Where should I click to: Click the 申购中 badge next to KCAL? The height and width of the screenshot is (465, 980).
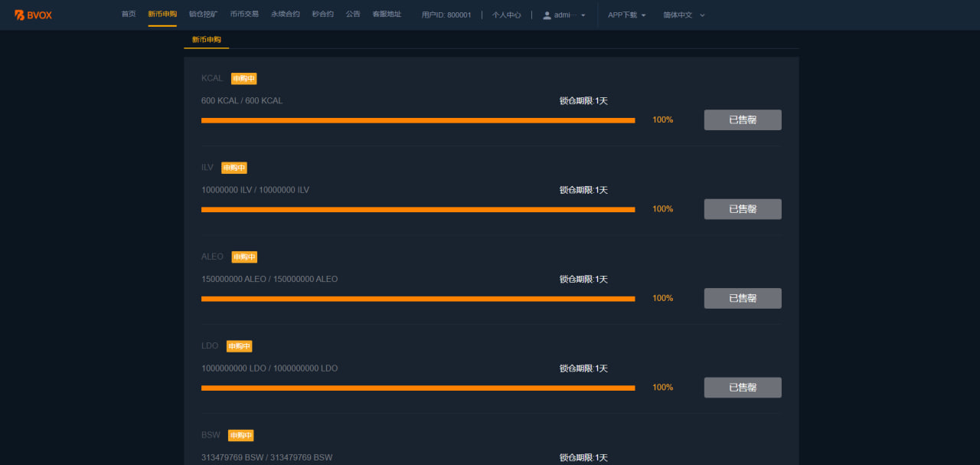coord(243,78)
